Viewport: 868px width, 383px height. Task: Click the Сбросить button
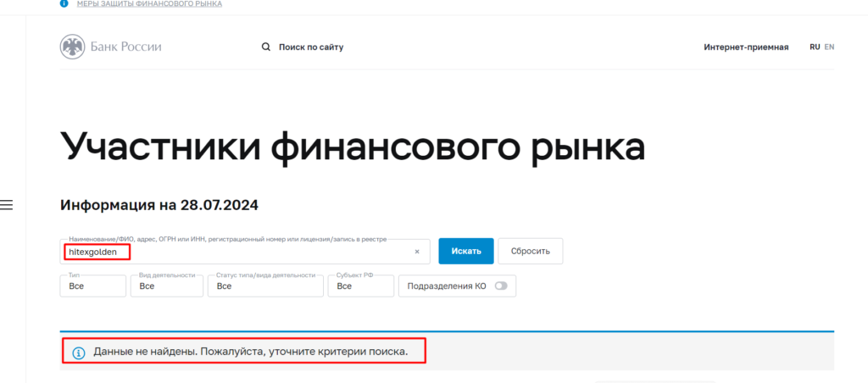531,252
